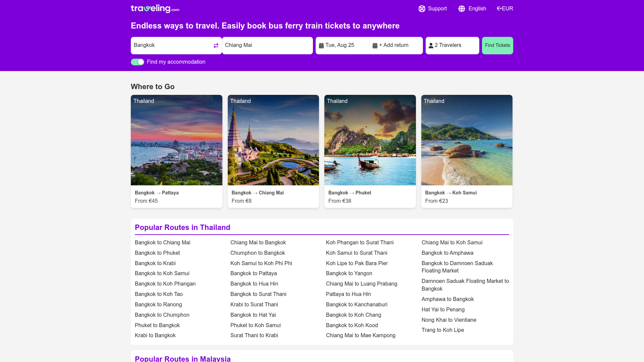Open Bangkok to Hua Hin route link

(x=254, y=284)
